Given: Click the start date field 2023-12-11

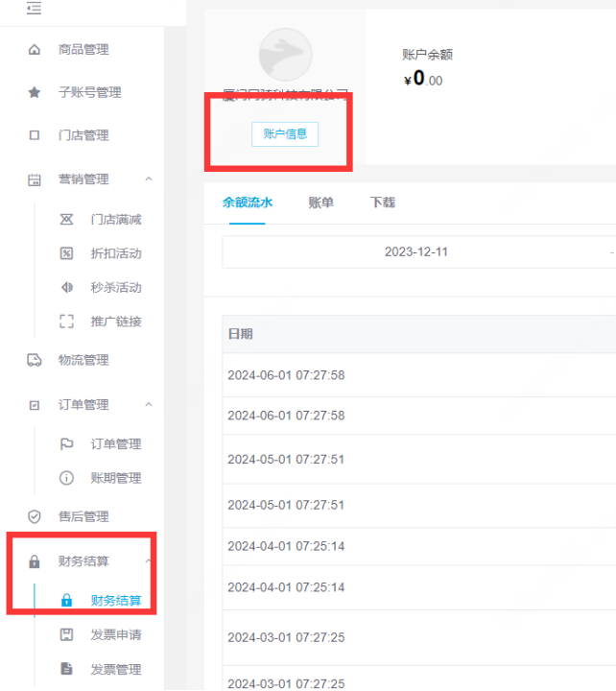Looking at the screenshot, I should pos(415,252).
